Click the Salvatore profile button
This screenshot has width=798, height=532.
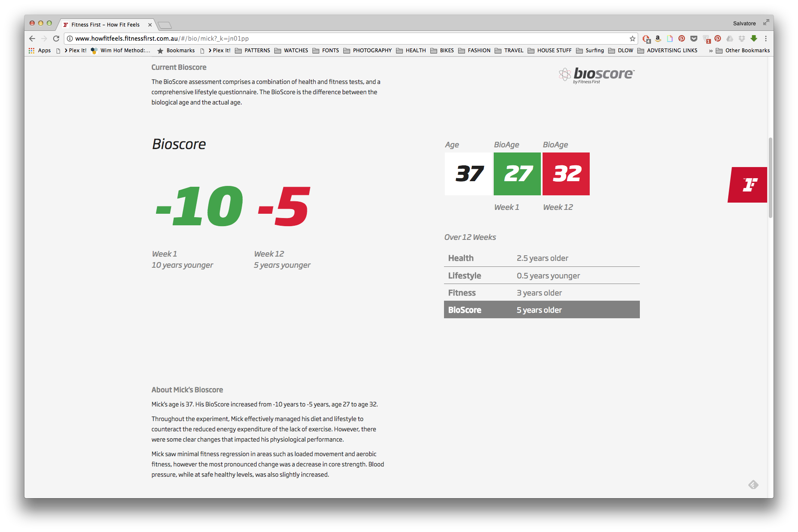click(x=744, y=24)
